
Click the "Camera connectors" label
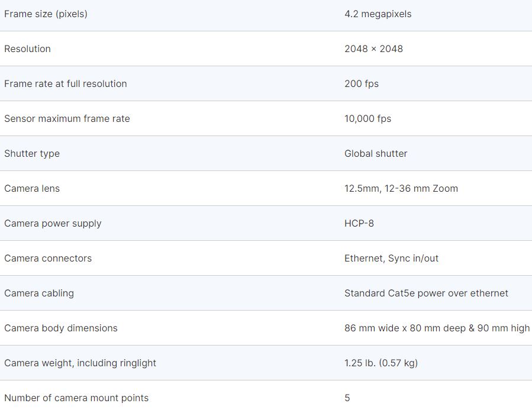(x=48, y=258)
